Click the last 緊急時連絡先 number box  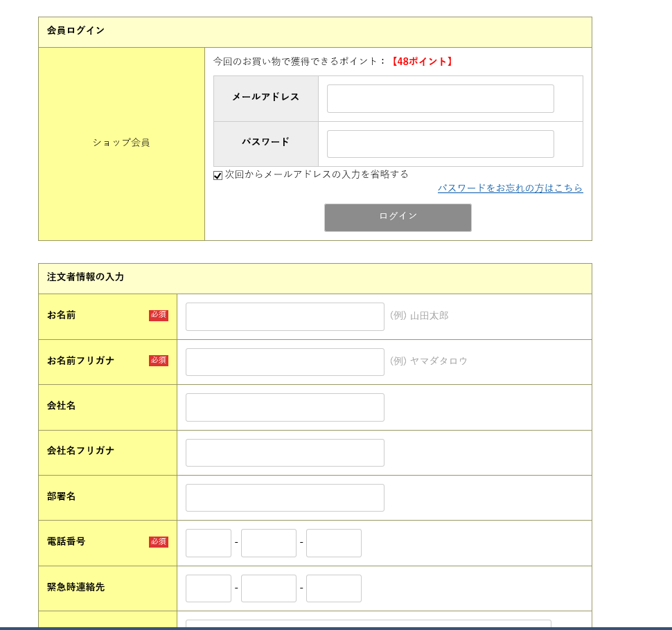click(x=333, y=588)
